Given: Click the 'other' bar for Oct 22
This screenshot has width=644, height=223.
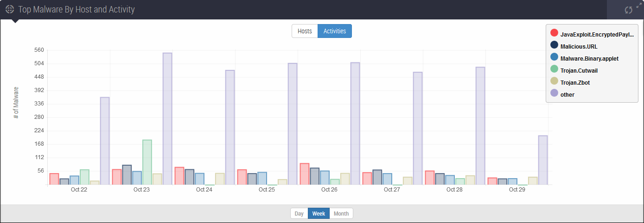Looking at the screenshot, I should (105, 141).
